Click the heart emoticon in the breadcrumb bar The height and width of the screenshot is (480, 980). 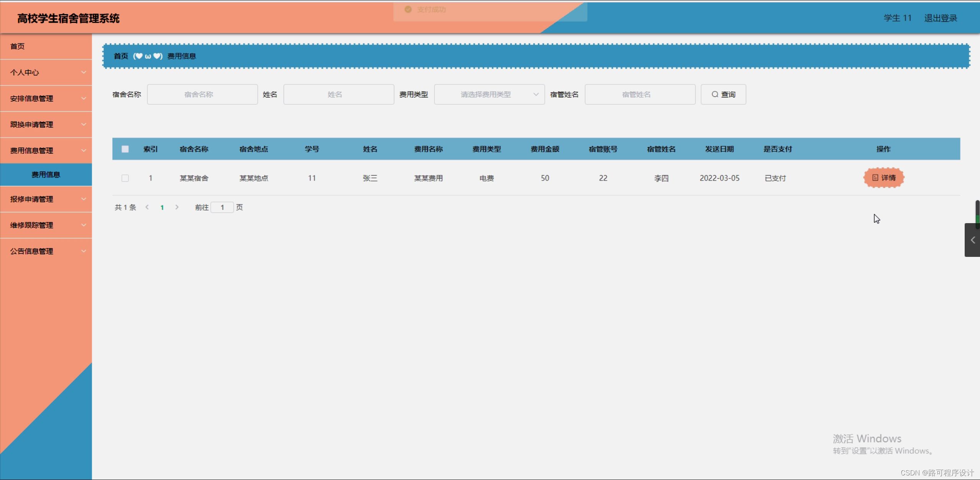pos(138,56)
